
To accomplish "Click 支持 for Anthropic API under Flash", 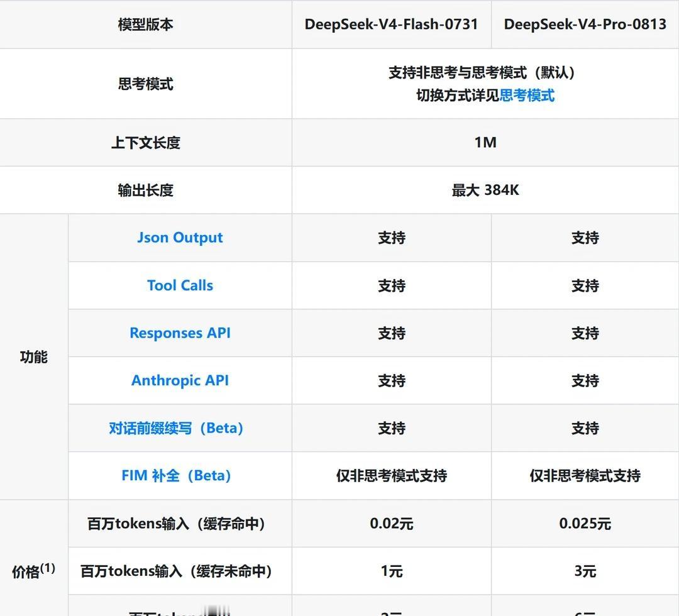I will (x=392, y=380).
